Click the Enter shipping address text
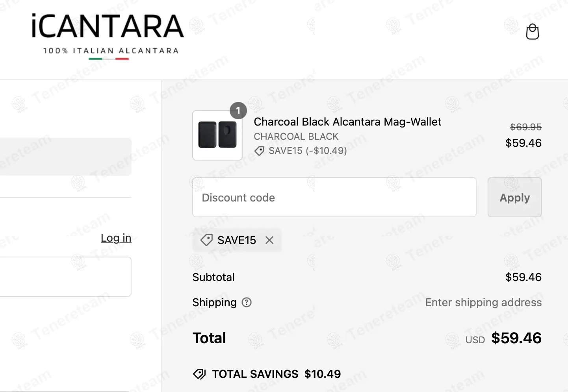568x392 pixels. click(483, 302)
